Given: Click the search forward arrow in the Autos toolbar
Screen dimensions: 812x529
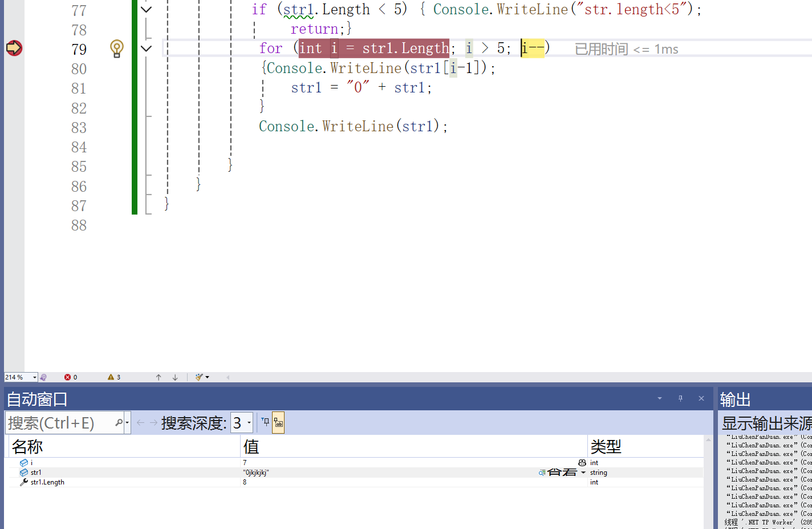Looking at the screenshot, I should [x=153, y=423].
